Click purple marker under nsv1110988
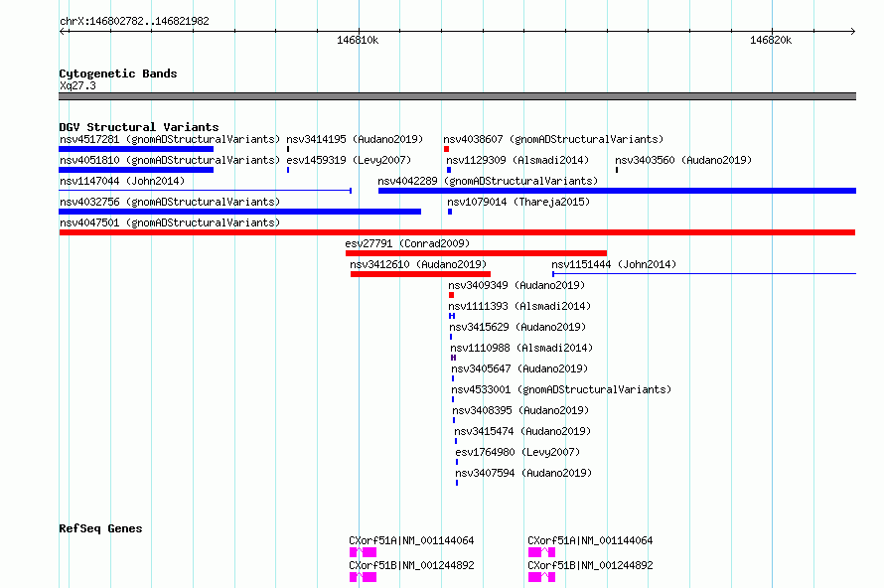 [x=453, y=358]
